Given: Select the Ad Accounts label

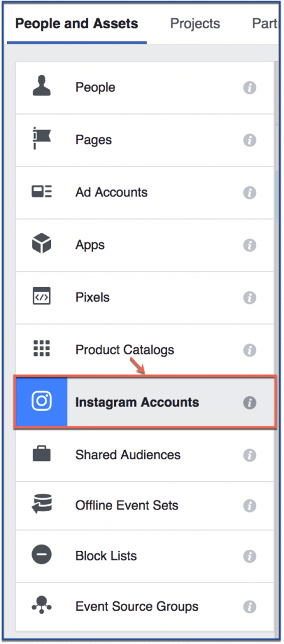Looking at the screenshot, I should [x=111, y=192].
